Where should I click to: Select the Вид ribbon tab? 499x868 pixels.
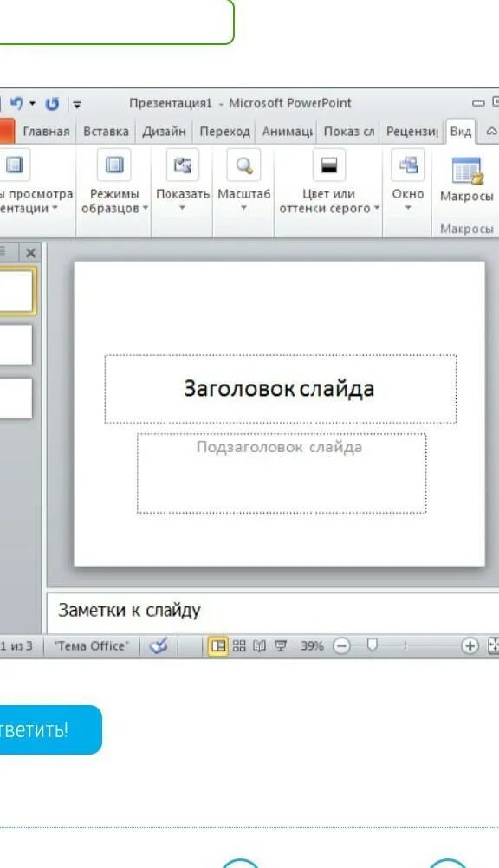461,132
